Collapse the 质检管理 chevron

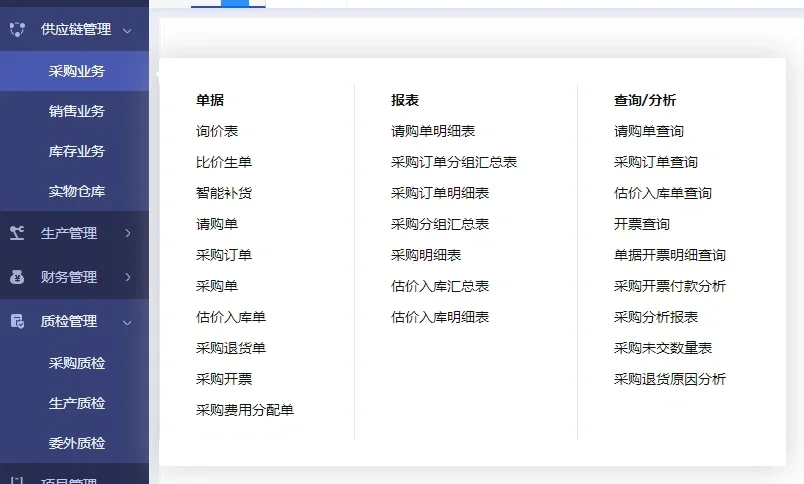tap(127, 322)
